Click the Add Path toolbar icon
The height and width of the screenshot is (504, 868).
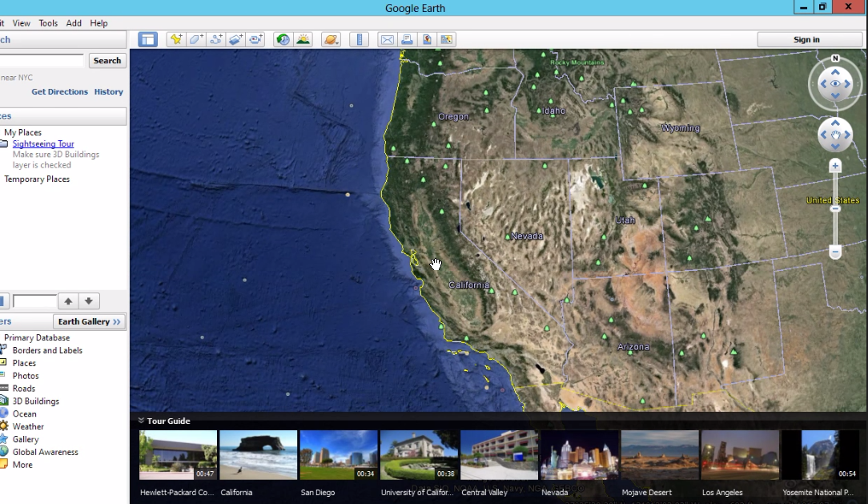216,39
